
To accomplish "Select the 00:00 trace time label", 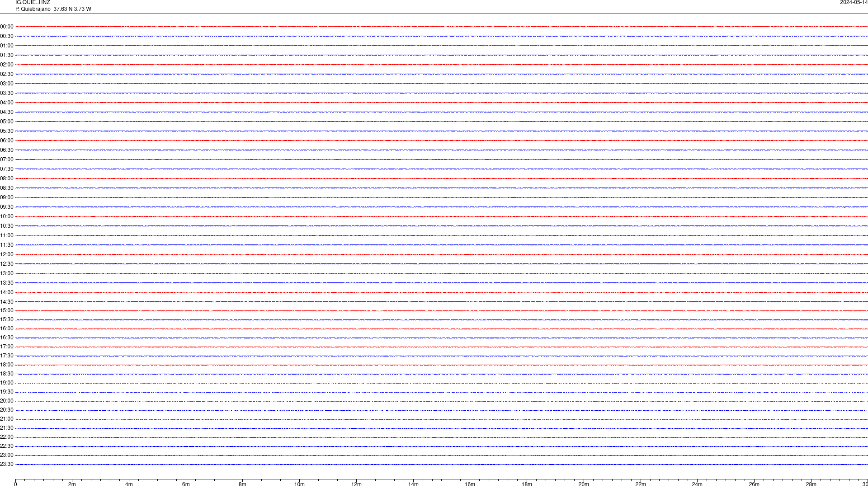I will [7, 27].
